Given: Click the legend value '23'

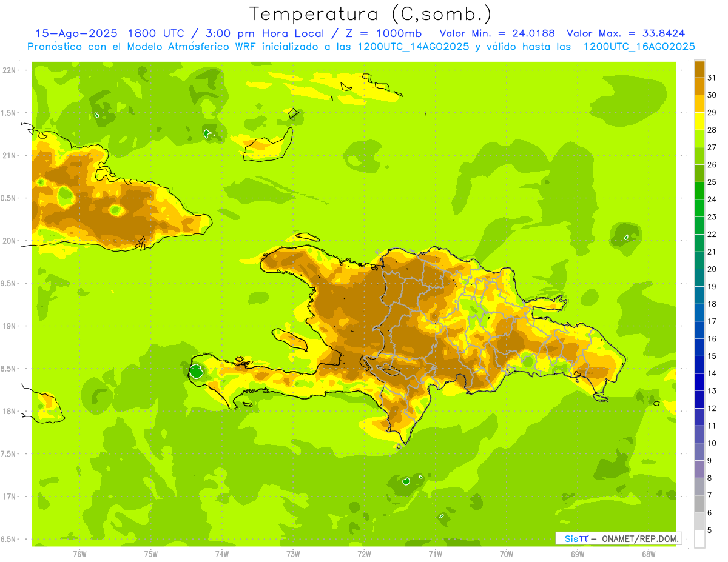Looking at the screenshot, I should click(712, 217).
